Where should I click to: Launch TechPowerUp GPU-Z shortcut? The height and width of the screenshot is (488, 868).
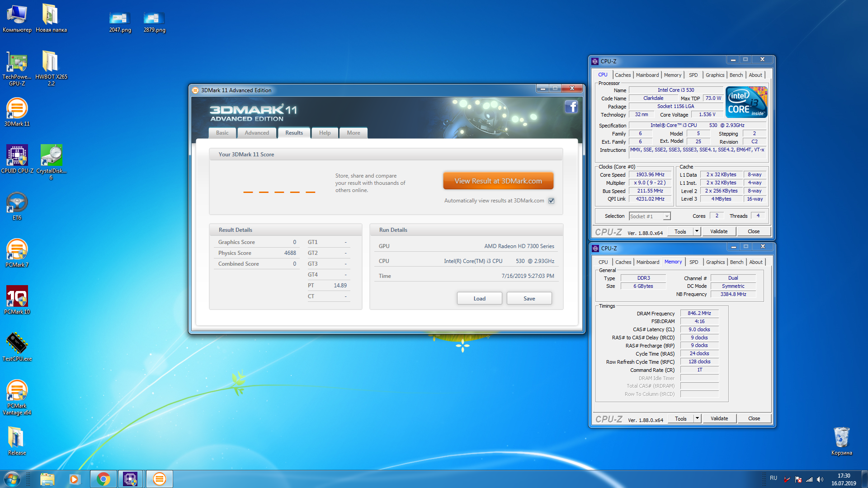pyautogui.click(x=17, y=68)
